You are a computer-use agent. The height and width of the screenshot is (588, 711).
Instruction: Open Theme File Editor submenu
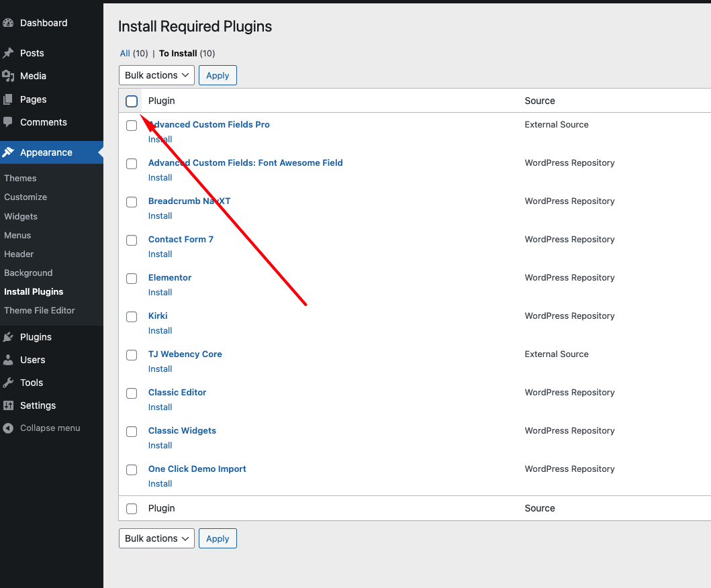tap(40, 310)
